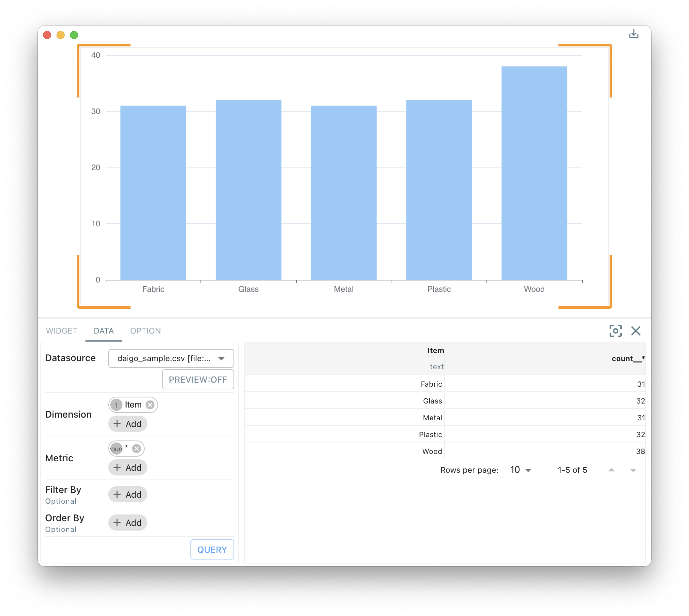Open the Rows per page dropdown

520,470
